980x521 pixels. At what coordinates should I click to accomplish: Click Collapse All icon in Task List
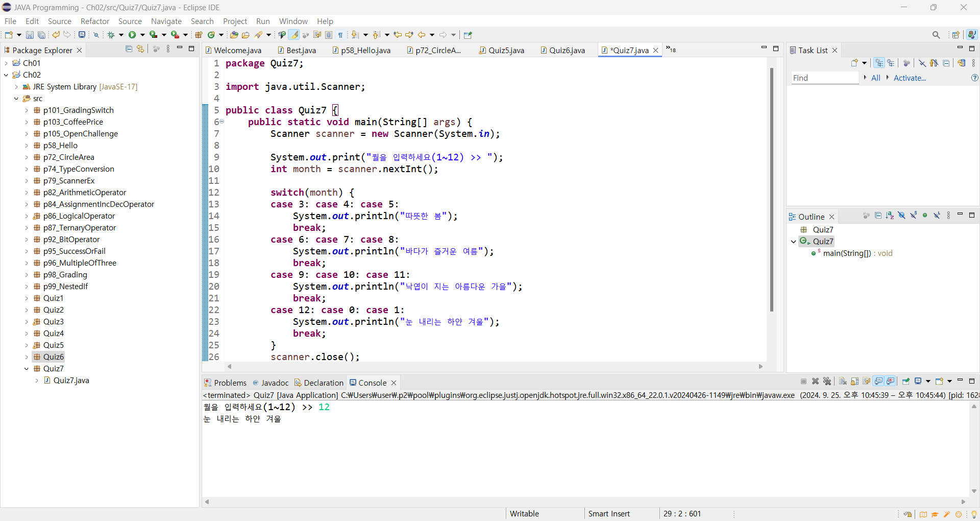pyautogui.click(x=946, y=63)
